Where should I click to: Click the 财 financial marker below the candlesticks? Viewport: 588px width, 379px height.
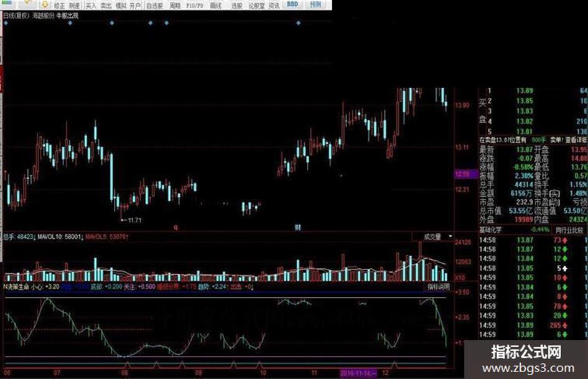pyautogui.click(x=298, y=227)
